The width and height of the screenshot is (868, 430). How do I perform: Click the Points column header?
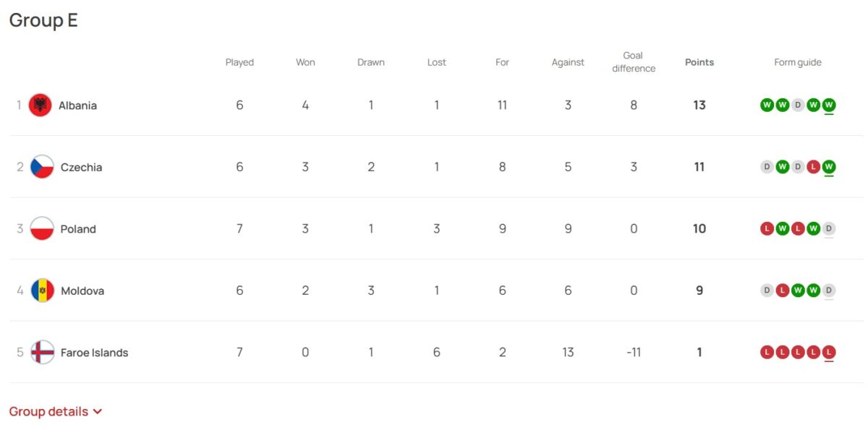[x=699, y=62]
